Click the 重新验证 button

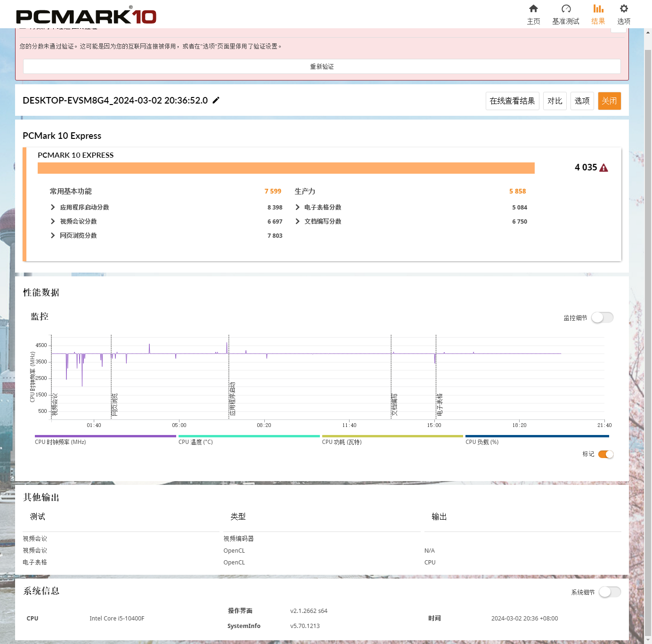[322, 66]
